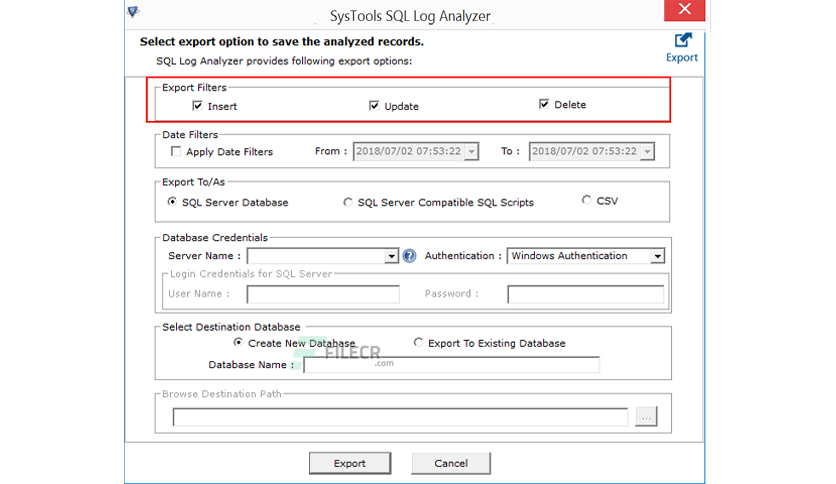Image resolution: width=836 pixels, height=484 pixels.
Task: Select SQL Server Database export option
Action: [172, 201]
